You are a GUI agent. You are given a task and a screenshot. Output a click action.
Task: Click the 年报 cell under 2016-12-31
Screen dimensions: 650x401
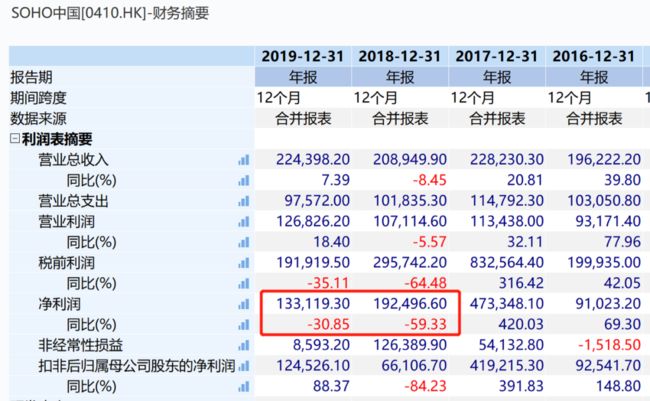coord(594,77)
